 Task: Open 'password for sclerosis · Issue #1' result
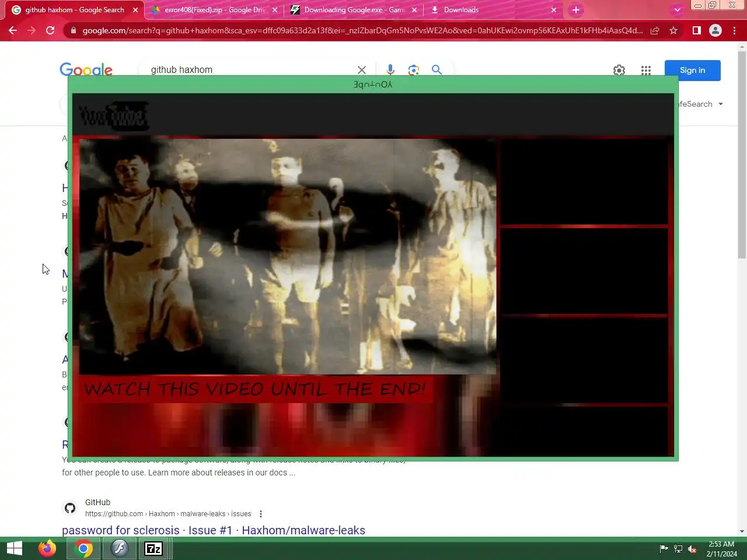coord(214,530)
